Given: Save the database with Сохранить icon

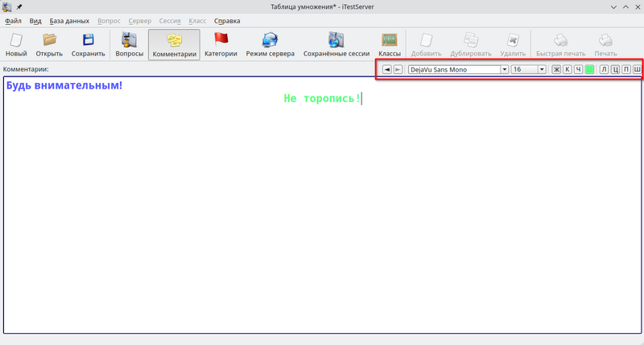Looking at the screenshot, I should [x=88, y=45].
